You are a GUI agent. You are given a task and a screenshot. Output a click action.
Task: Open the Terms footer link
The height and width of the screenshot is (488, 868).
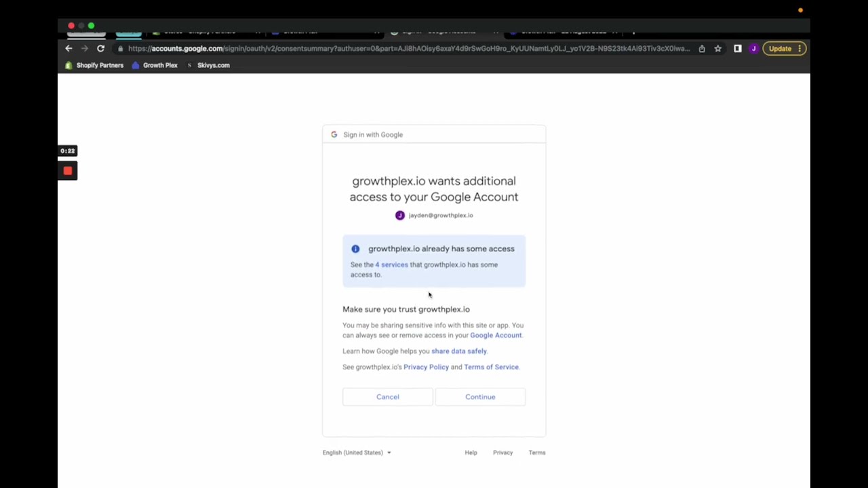[537, 453]
